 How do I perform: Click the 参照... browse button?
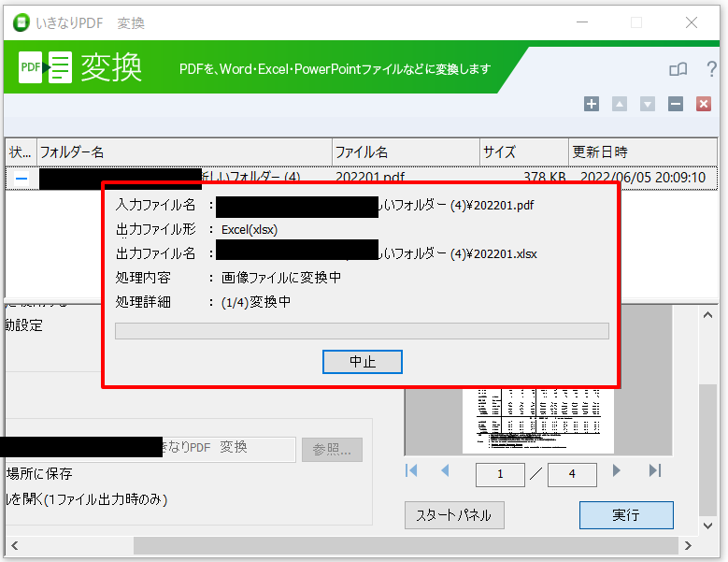(x=332, y=449)
